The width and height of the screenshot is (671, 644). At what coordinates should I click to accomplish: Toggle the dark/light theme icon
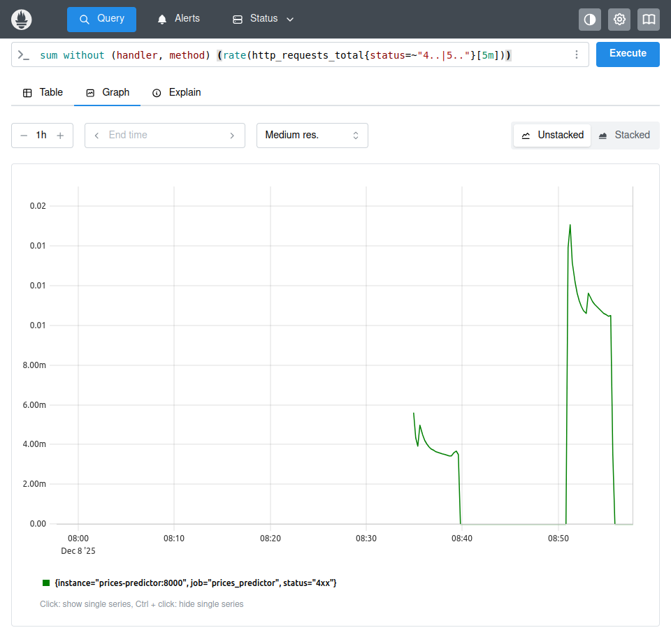pos(590,20)
